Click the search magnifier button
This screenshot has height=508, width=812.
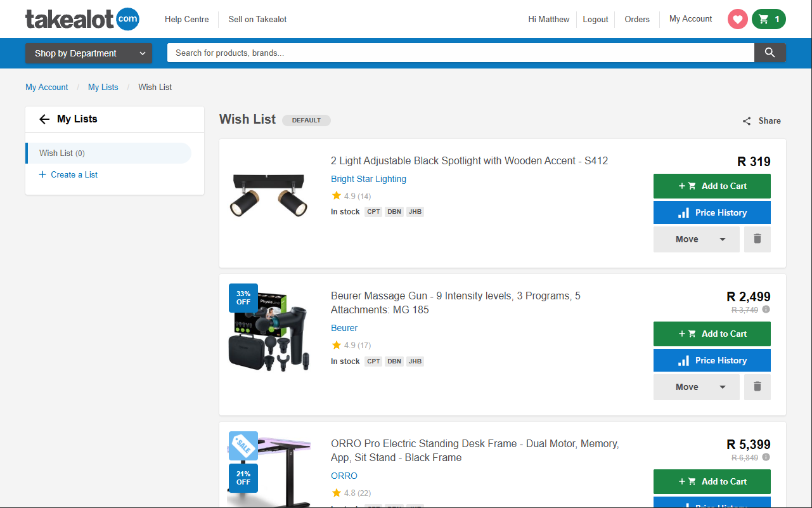(x=770, y=53)
